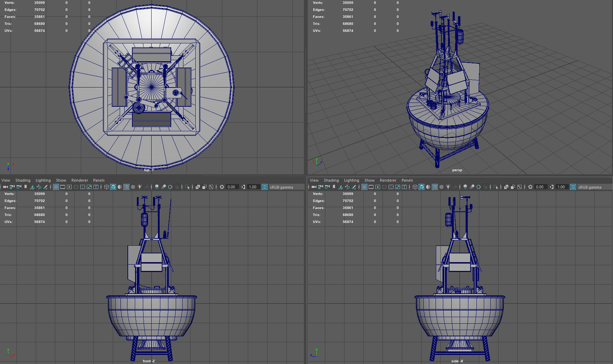Click the Tris value 68680 in top viewport
Screen dimensions: 613x364
[40, 24]
